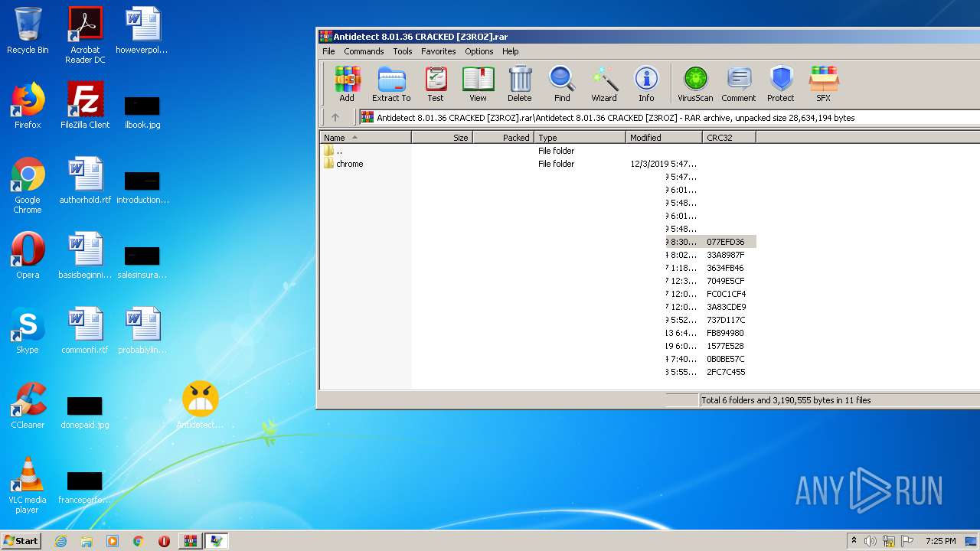Select the CRC value 1577E528

[x=725, y=346]
